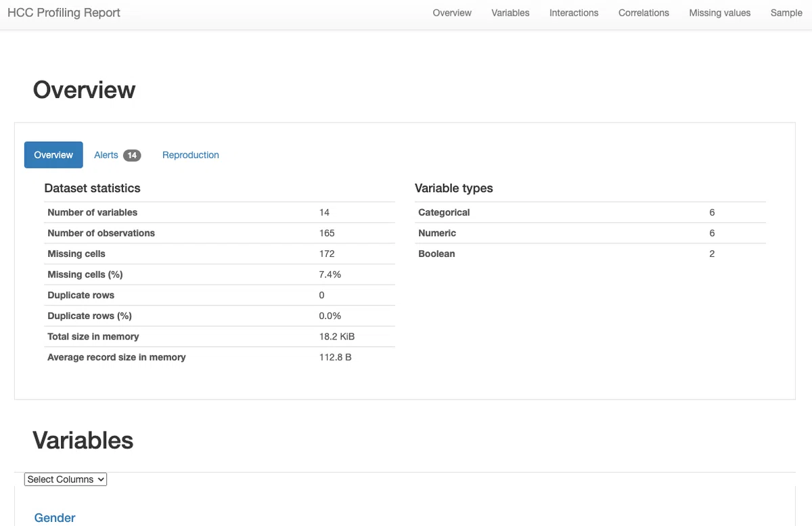Open Interactions nav item
Screen dimensions: 812x526
click(574, 13)
